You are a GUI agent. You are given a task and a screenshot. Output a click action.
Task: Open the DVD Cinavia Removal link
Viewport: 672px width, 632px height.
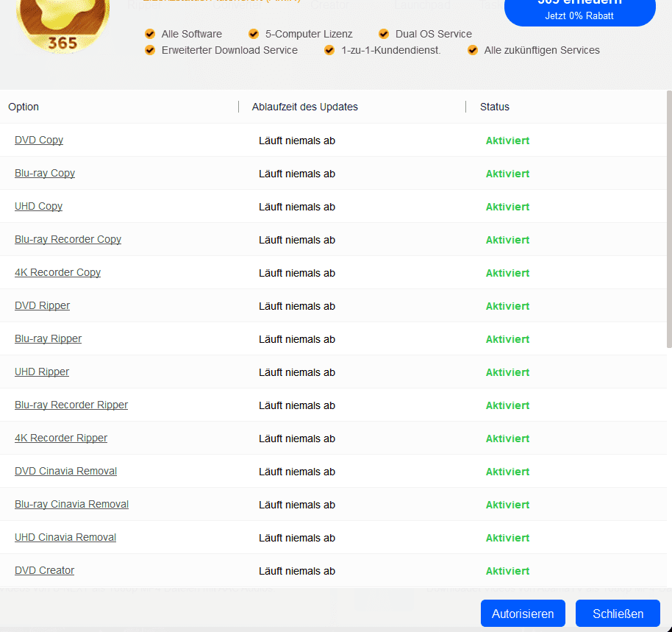pos(66,471)
